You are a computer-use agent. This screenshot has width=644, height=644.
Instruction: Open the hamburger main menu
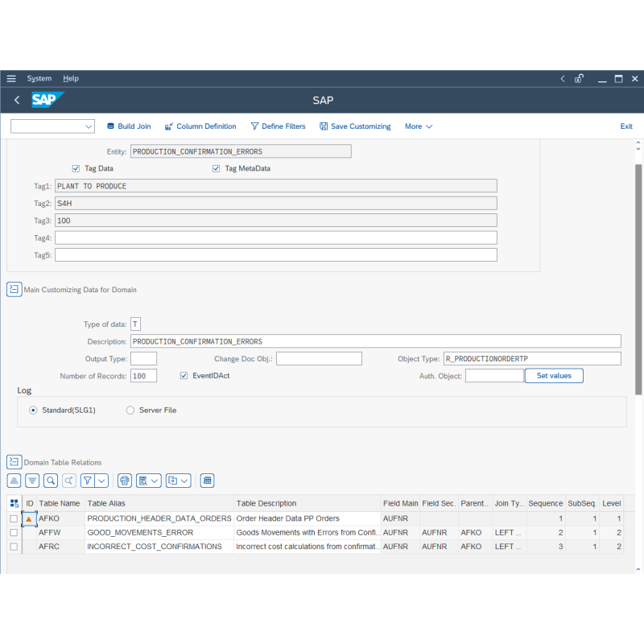coord(11,78)
